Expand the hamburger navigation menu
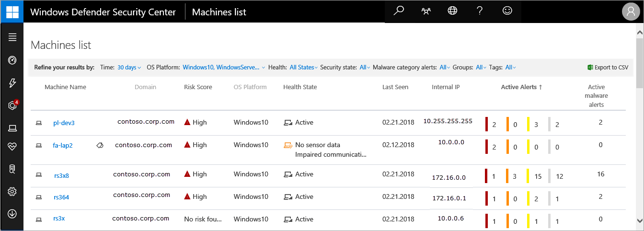 [12, 37]
